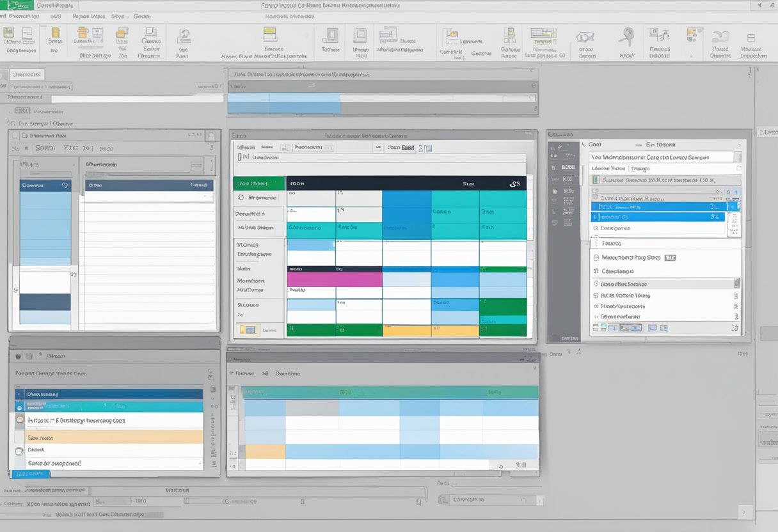
Task: Select the first tab in the right panel
Action: (x=608, y=168)
